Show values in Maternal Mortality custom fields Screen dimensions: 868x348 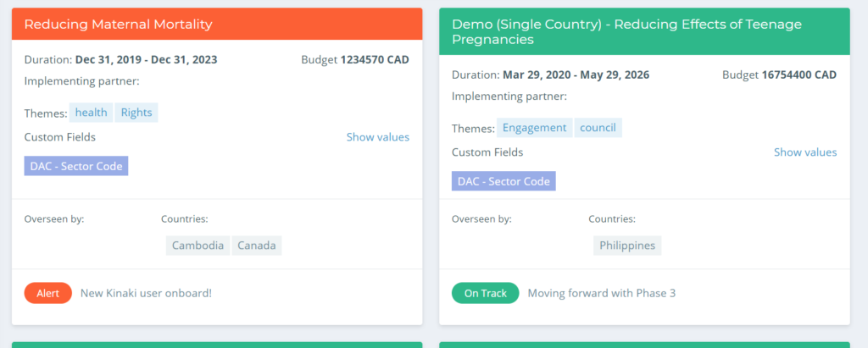(x=377, y=136)
